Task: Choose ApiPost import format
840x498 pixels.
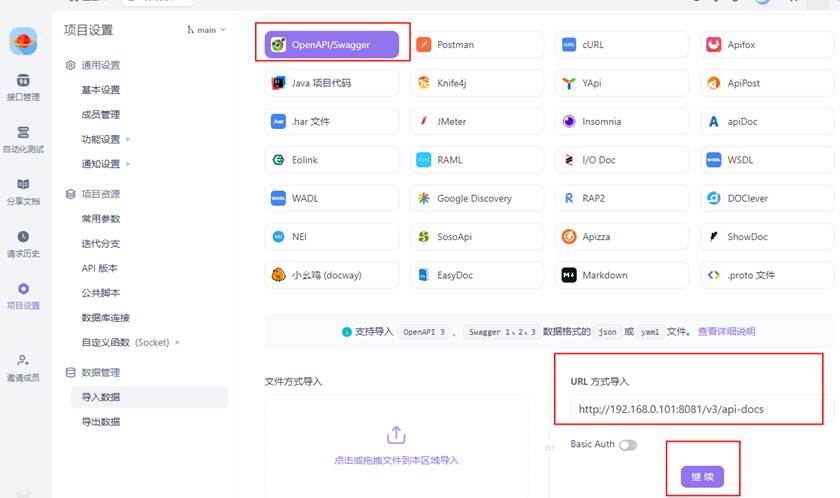Action: pyautogui.click(x=767, y=83)
